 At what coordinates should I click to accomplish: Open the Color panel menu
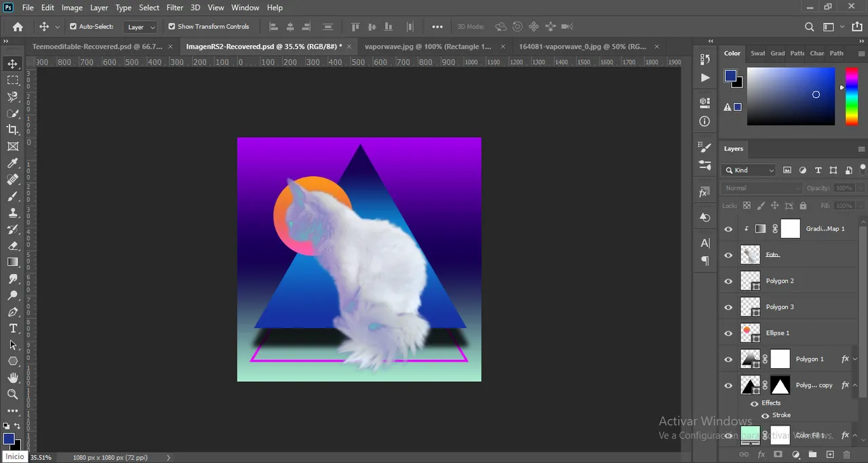pyautogui.click(x=861, y=54)
